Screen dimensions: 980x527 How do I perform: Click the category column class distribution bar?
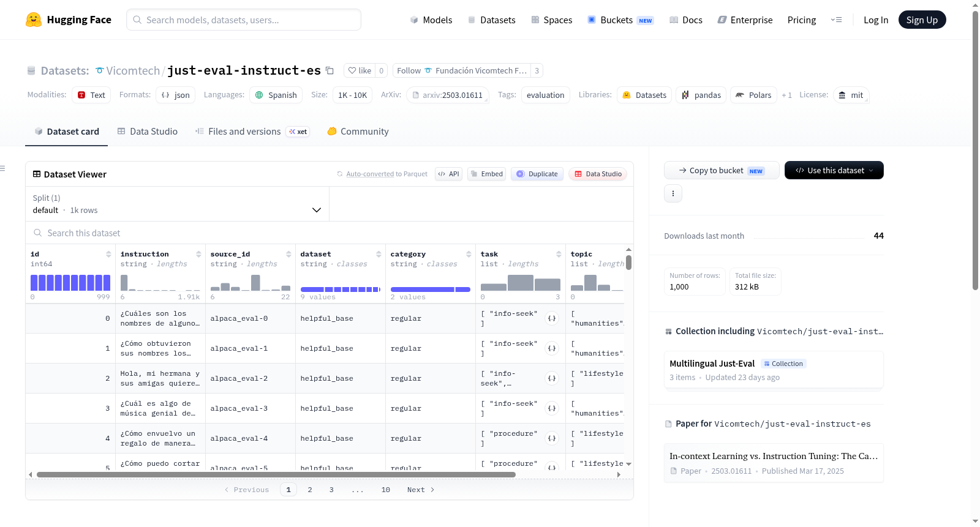click(x=431, y=290)
